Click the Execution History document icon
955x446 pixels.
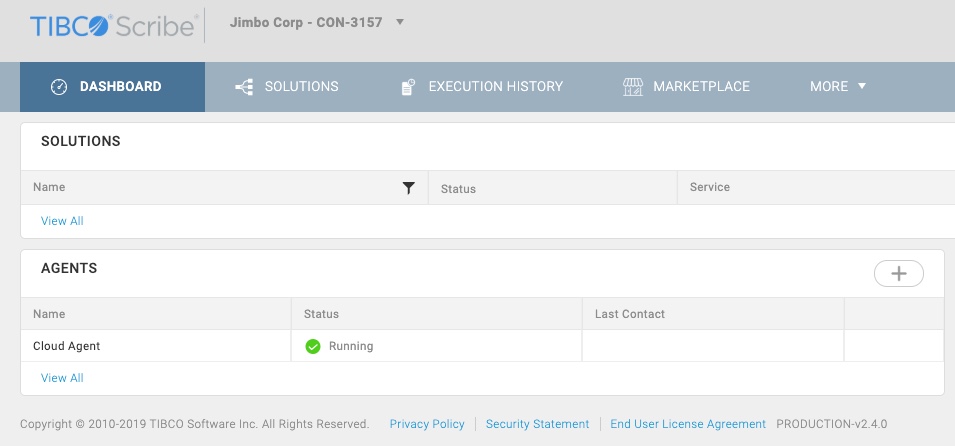408,87
